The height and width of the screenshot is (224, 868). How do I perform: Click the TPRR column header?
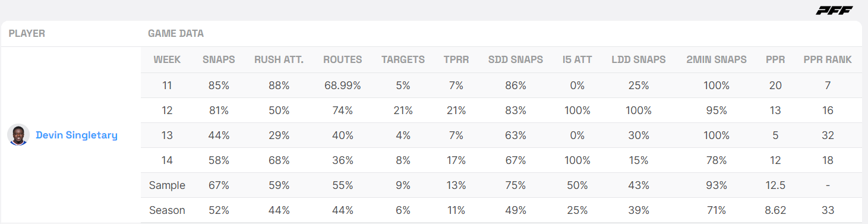coord(456,59)
